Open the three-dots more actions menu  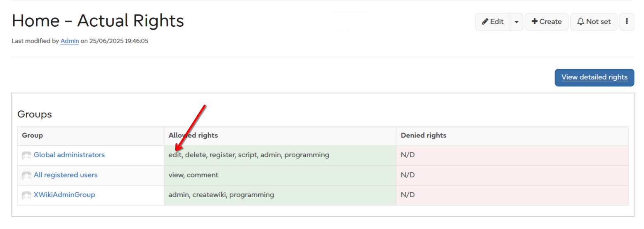pos(626,22)
